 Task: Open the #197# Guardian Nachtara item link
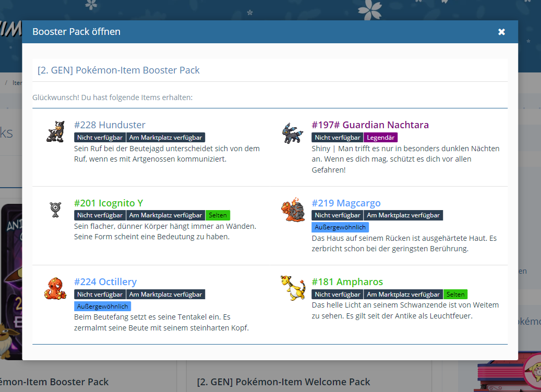click(x=370, y=125)
